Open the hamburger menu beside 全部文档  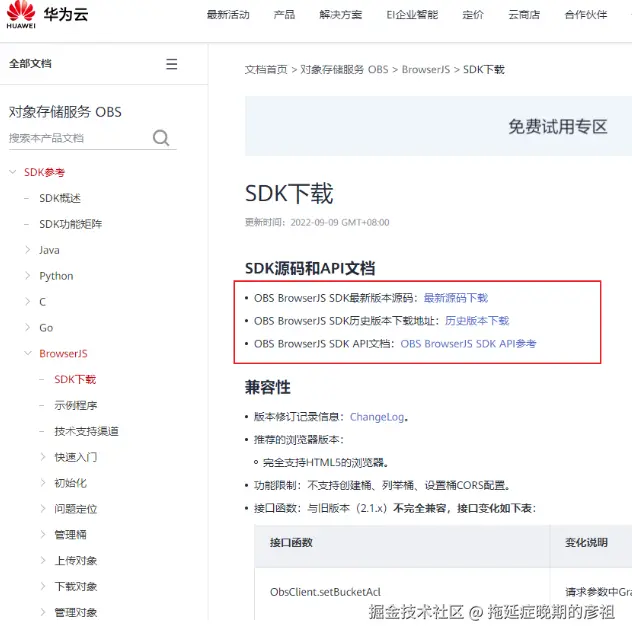171,64
